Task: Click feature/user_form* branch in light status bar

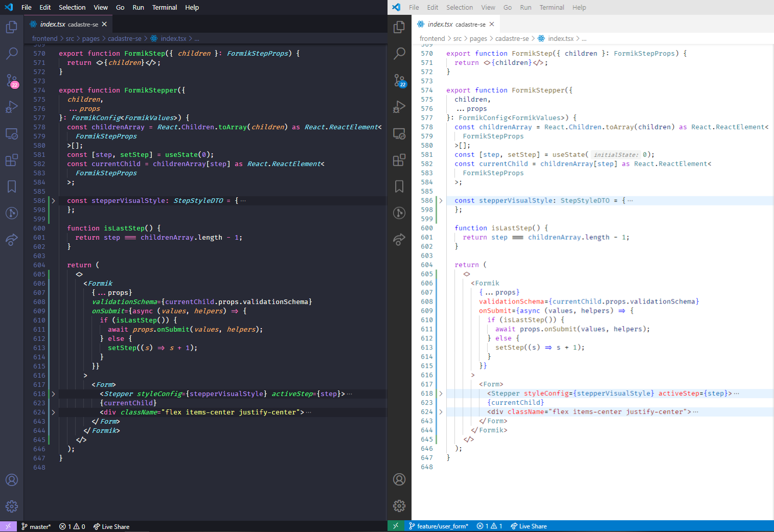Action: tap(439, 526)
